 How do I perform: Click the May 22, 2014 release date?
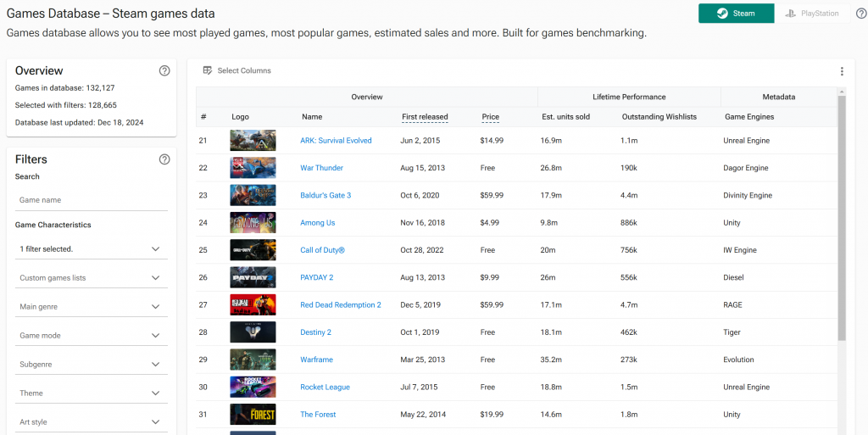(x=423, y=415)
